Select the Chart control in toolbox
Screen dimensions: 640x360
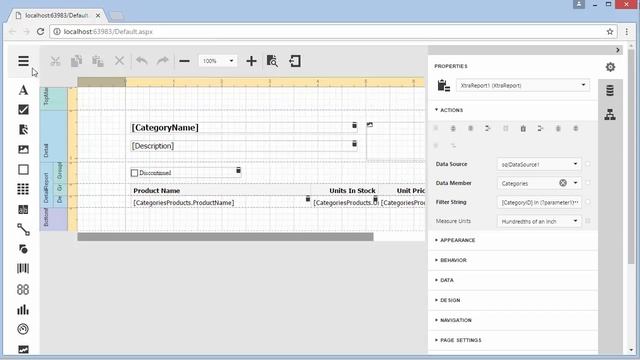pos(23,309)
